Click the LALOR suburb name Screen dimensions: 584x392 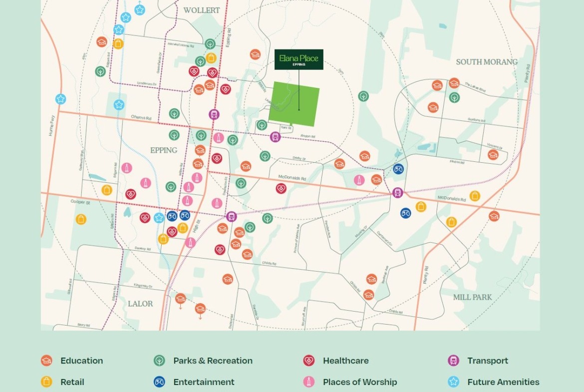coord(140,304)
